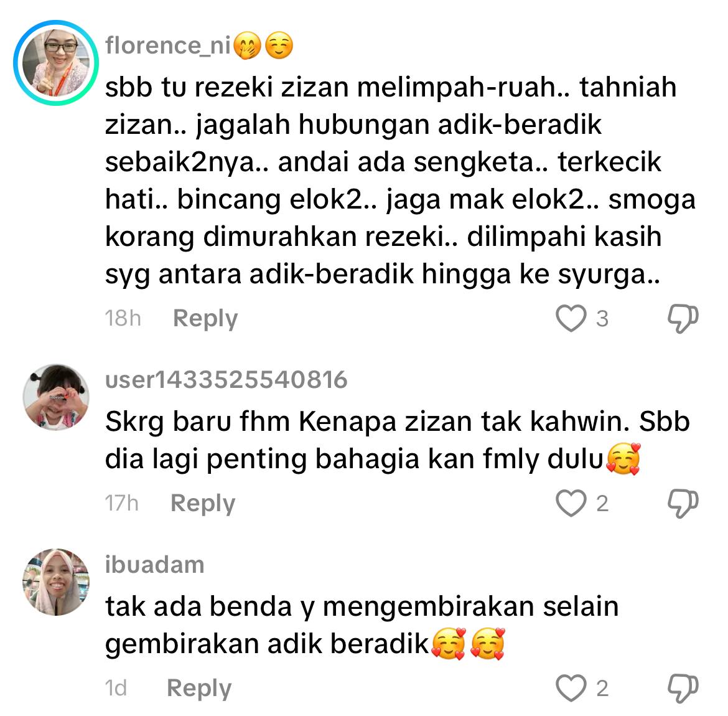Dislike user1433525540816's comment thumbs-down

coord(683,504)
